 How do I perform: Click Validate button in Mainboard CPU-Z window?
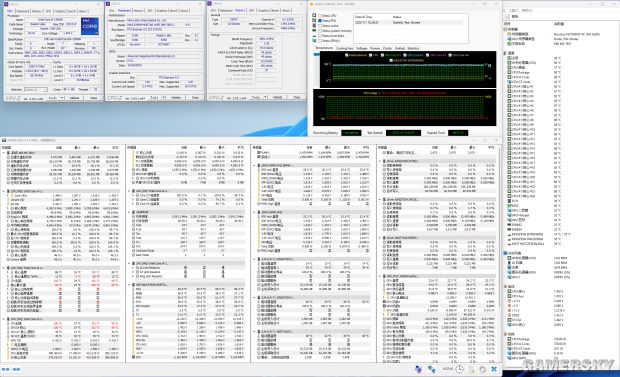pyautogui.click(x=176, y=97)
